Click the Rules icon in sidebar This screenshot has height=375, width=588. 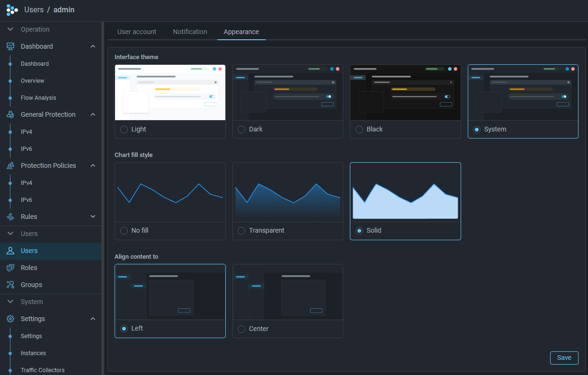point(10,217)
